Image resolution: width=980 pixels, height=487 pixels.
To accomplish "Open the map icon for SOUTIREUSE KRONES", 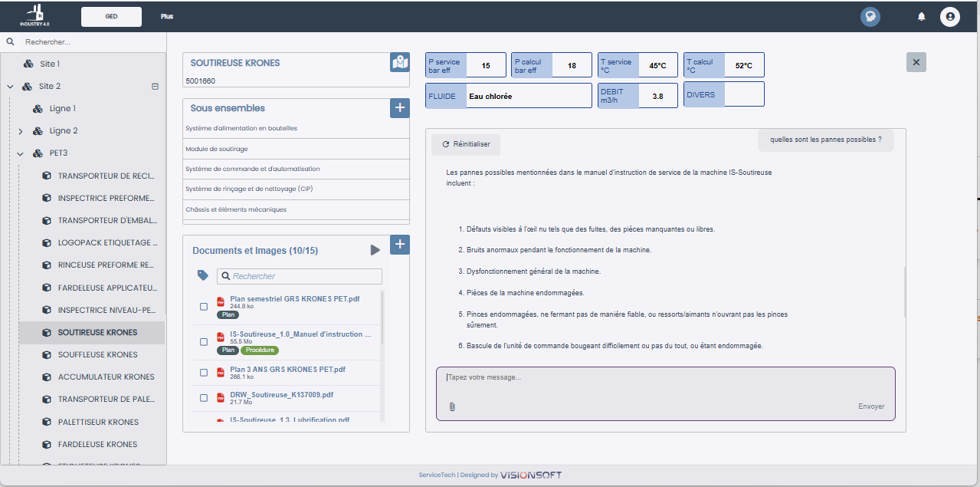I will click(x=400, y=62).
